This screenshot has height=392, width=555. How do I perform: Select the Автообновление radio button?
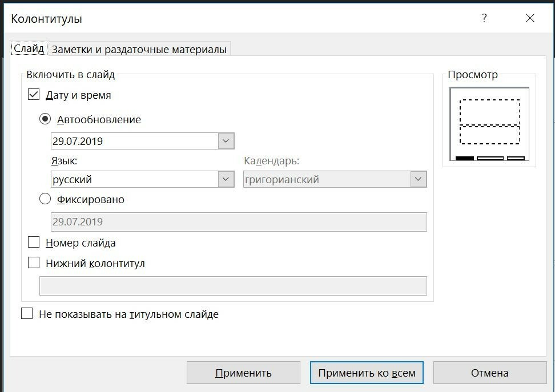(x=45, y=119)
